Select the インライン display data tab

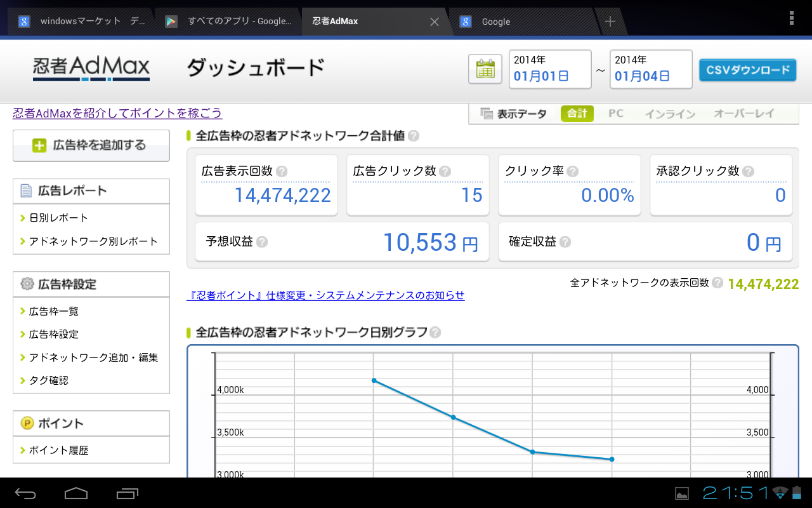[x=670, y=114]
